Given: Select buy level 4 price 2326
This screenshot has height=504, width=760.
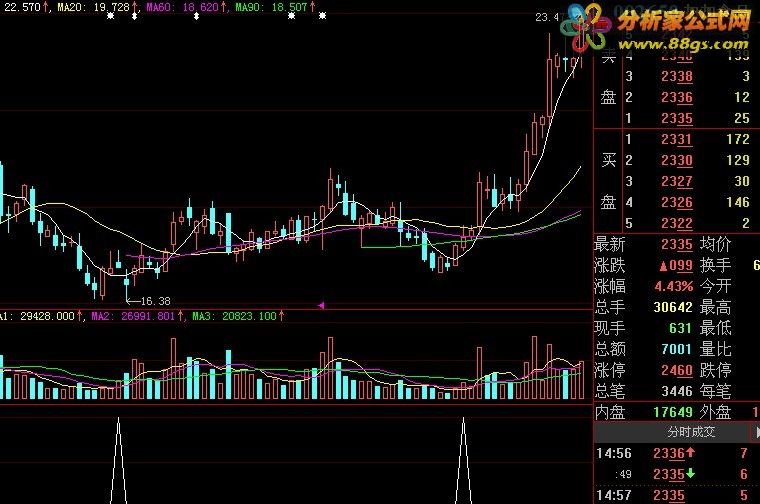Looking at the screenshot, I should coord(677,202).
